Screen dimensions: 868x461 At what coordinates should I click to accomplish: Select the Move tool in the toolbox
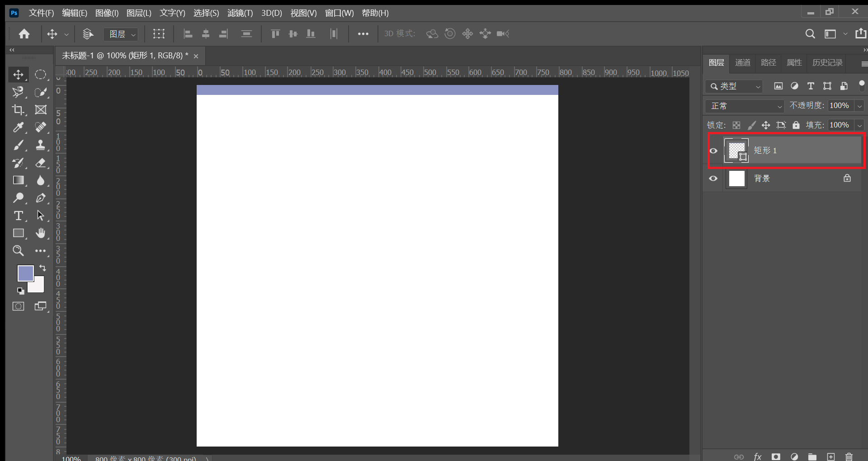pos(18,75)
